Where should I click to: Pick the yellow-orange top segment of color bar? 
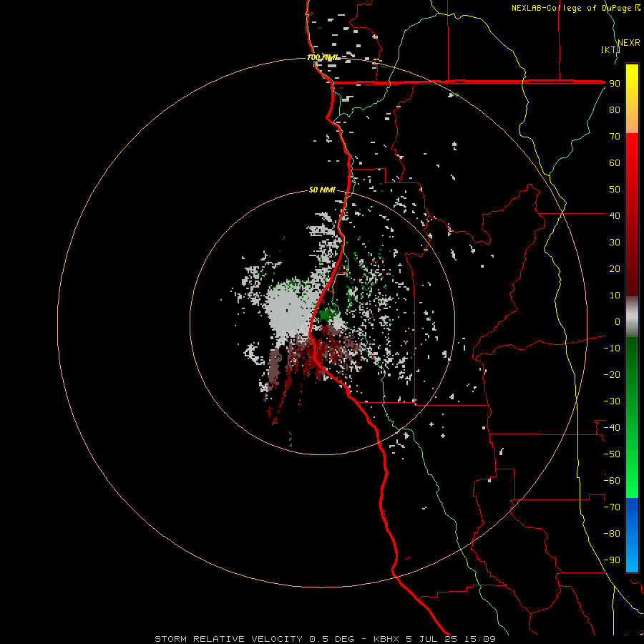632,99
